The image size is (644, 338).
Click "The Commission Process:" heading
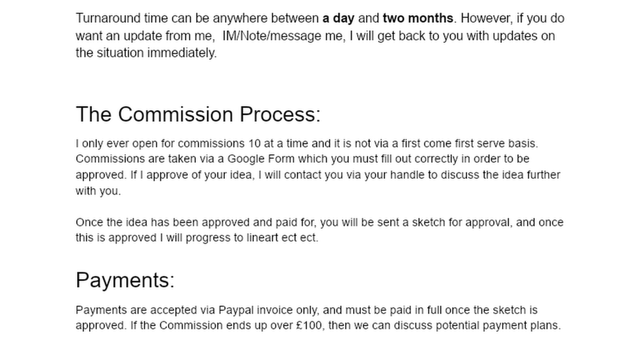click(198, 114)
